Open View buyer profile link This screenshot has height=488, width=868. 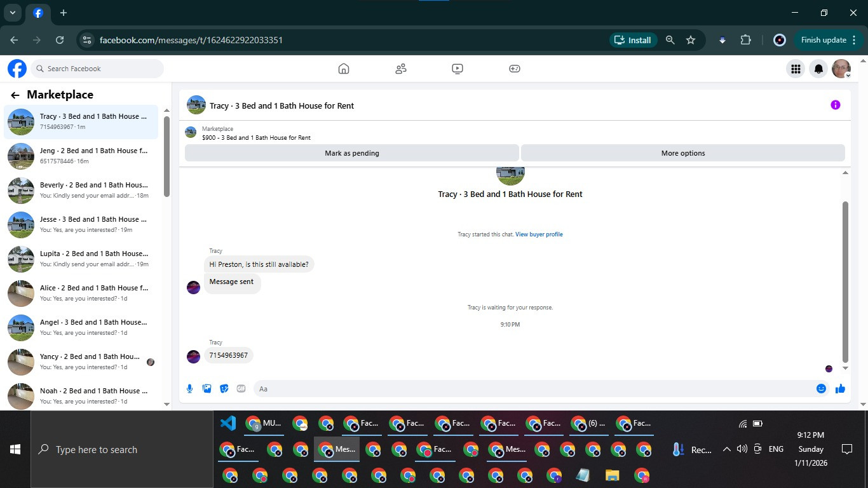coord(539,234)
